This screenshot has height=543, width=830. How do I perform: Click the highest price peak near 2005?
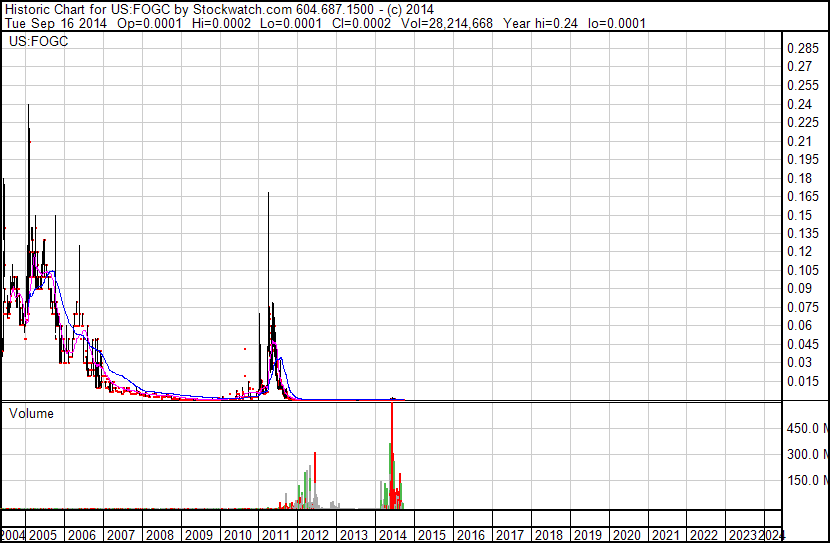28,106
